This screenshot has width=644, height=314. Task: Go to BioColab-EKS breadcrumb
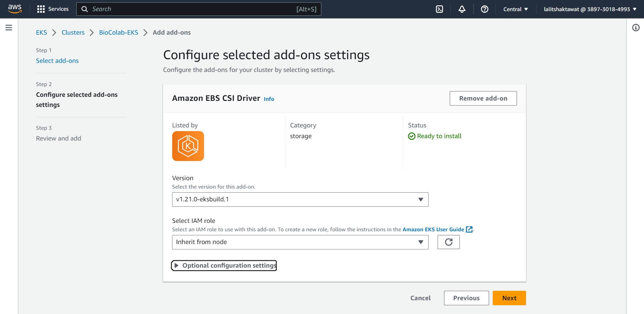[118, 33]
